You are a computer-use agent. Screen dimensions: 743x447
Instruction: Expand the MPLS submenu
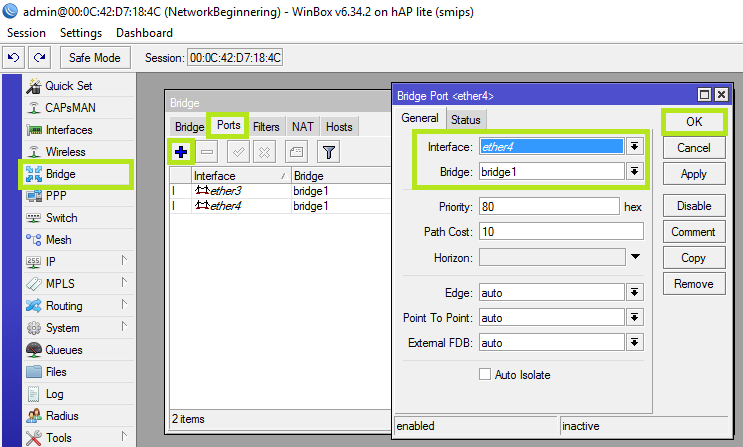pos(124,283)
